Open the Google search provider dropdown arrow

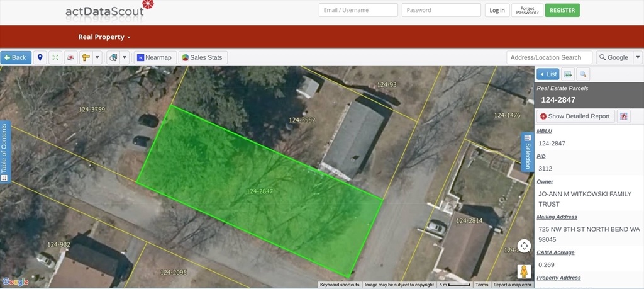point(638,57)
